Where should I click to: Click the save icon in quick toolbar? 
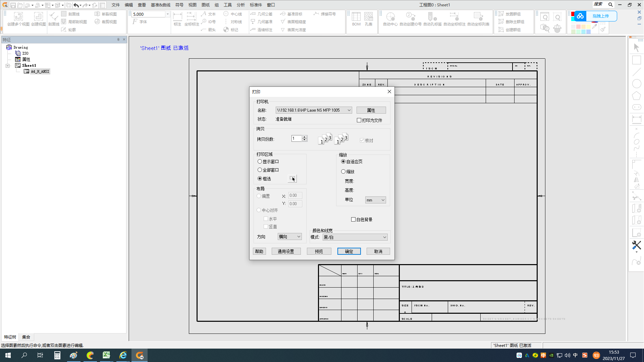pyautogui.click(x=13, y=5)
